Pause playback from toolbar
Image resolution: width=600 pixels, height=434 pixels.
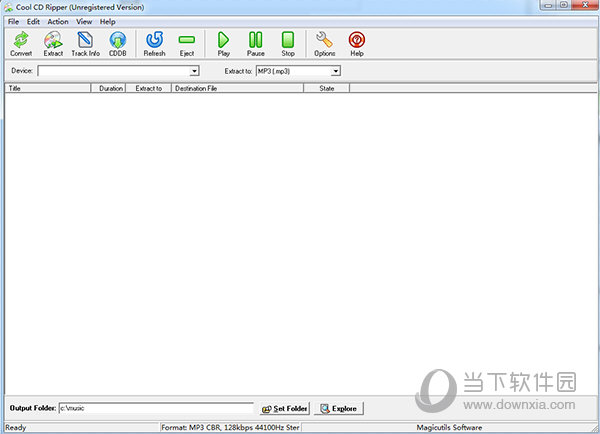pyautogui.click(x=256, y=44)
